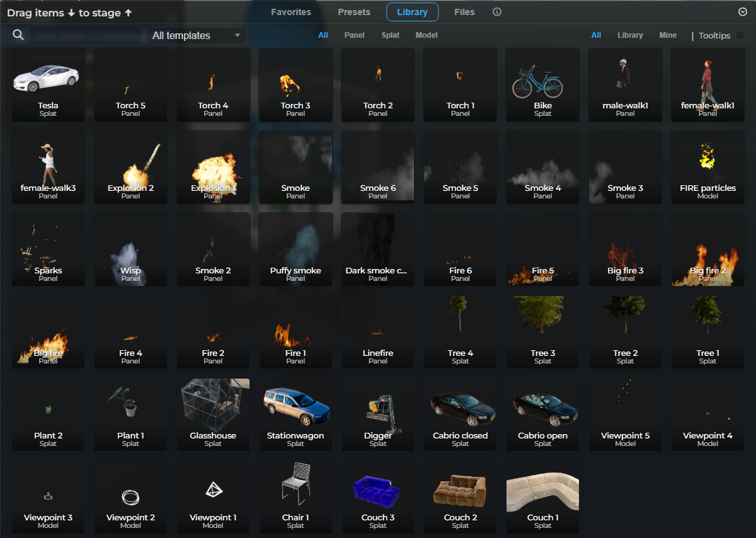Choose the Glasshouse splat item
Viewport: 756px width, 538px height.
point(213,415)
